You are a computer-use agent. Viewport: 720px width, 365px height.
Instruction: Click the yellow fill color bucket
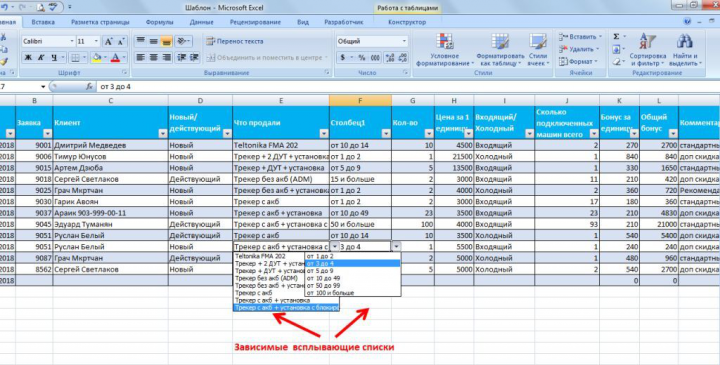coord(97,57)
